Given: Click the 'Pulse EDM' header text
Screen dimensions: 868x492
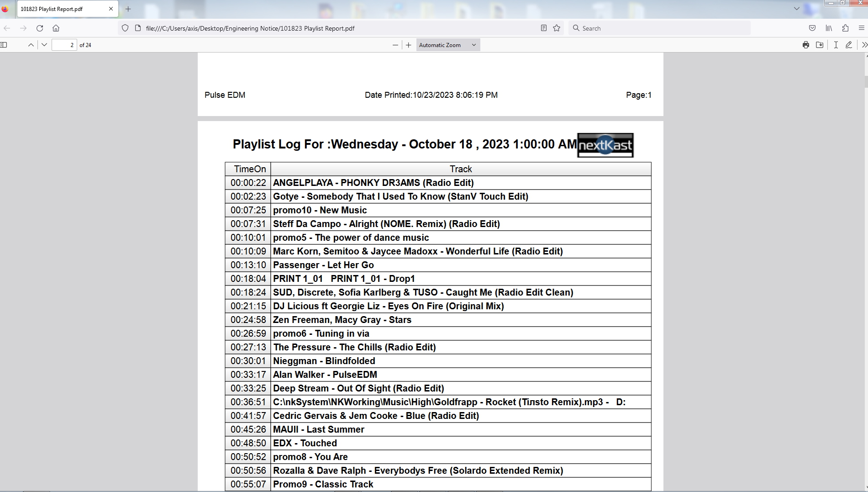Looking at the screenshot, I should [225, 95].
